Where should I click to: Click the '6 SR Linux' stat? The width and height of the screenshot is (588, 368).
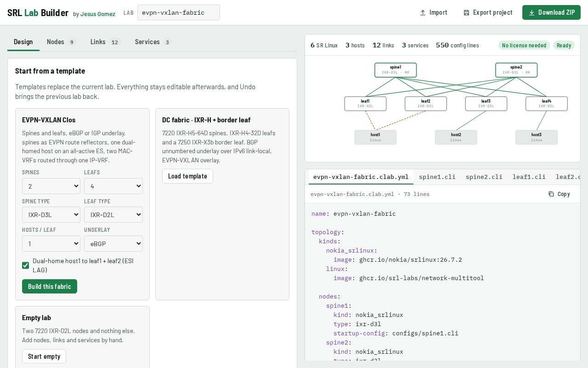[324, 45]
